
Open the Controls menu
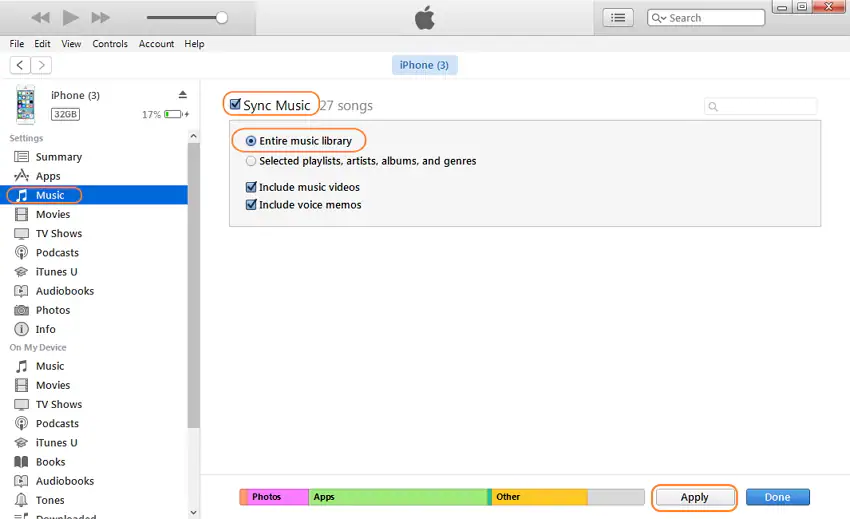click(x=110, y=44)
